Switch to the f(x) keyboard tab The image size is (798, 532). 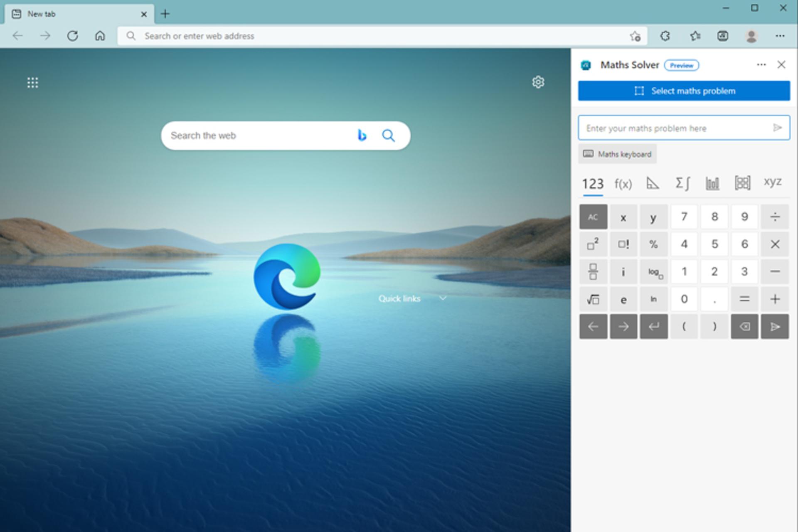(623, 183)
